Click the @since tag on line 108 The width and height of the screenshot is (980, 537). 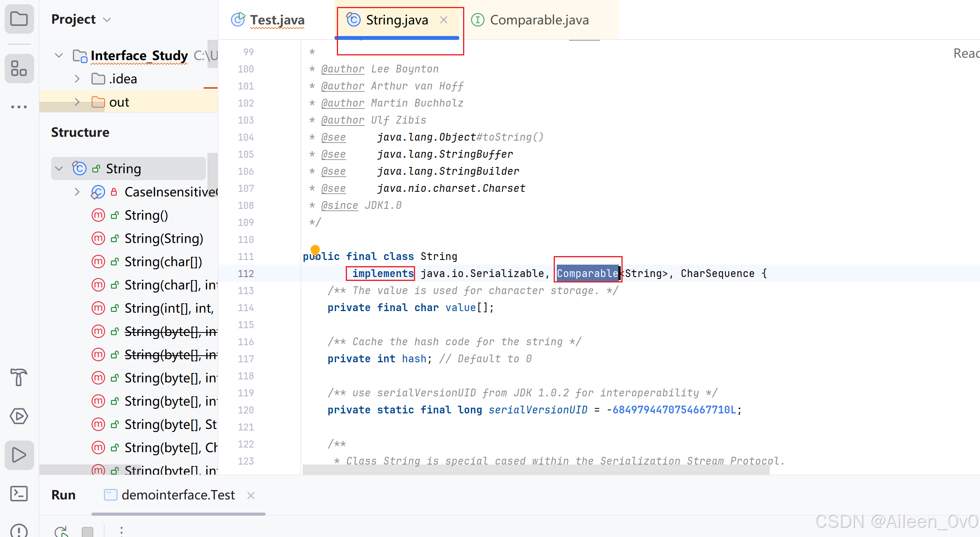point(340,205)
